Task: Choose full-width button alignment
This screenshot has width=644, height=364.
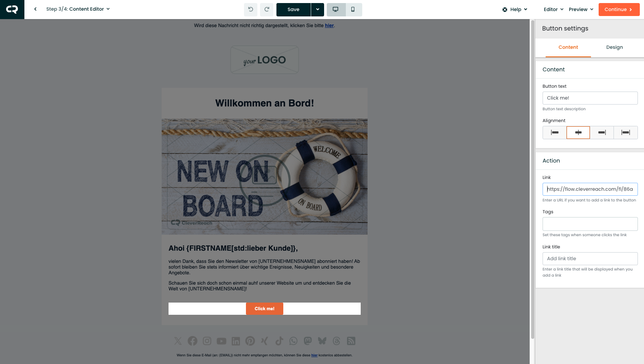Action: click(626, 132)
